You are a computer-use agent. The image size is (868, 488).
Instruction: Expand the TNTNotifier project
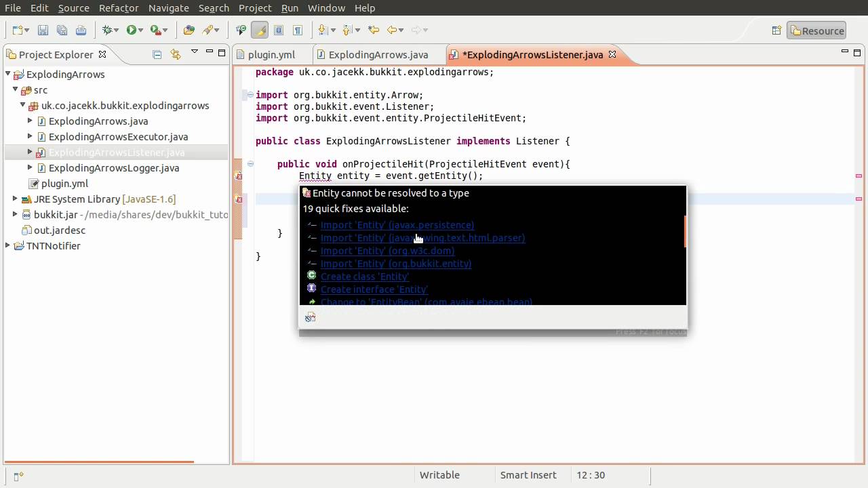click(8, 245)
